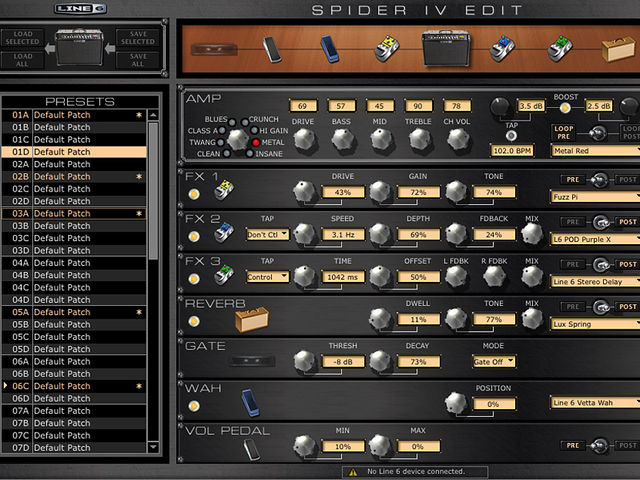This screenshot has width=640, height=480.
Task: Select preset 04B Default Patch
Action: pos(74,275)
